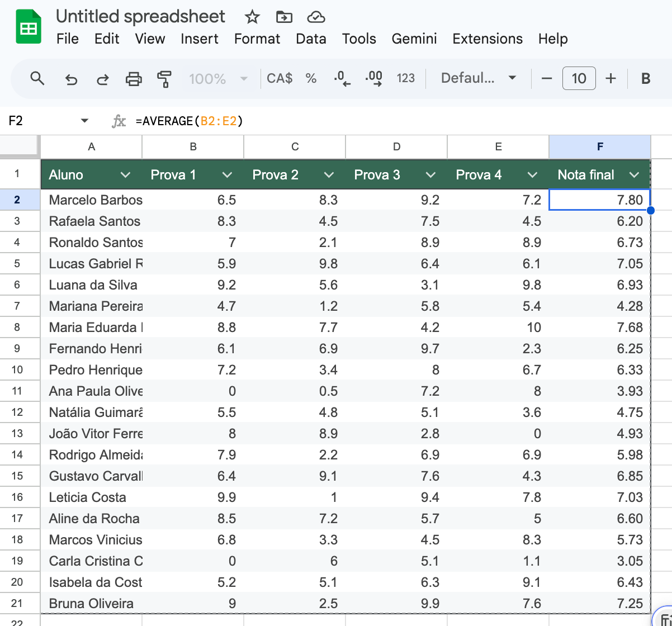Open the Insert menu

(200, 39)
